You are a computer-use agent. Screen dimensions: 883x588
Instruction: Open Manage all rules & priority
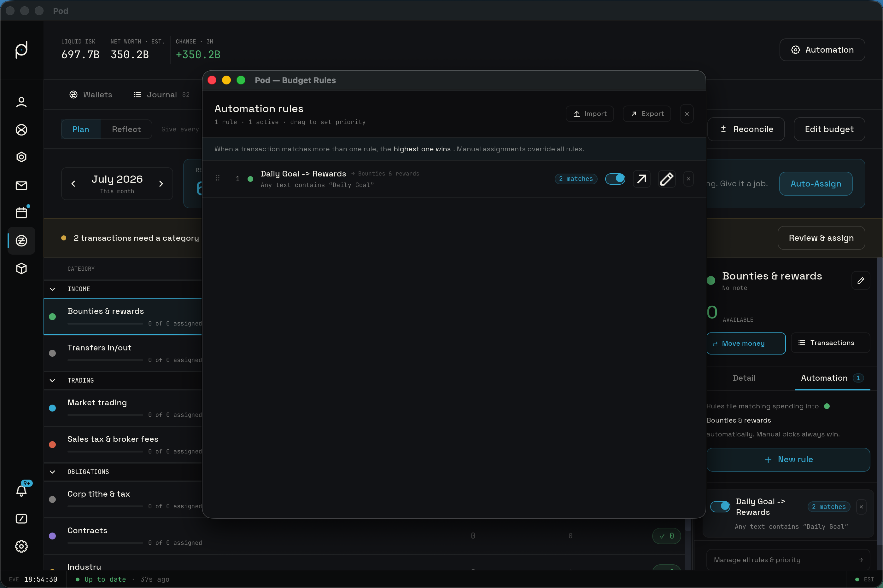pos(788,560)
